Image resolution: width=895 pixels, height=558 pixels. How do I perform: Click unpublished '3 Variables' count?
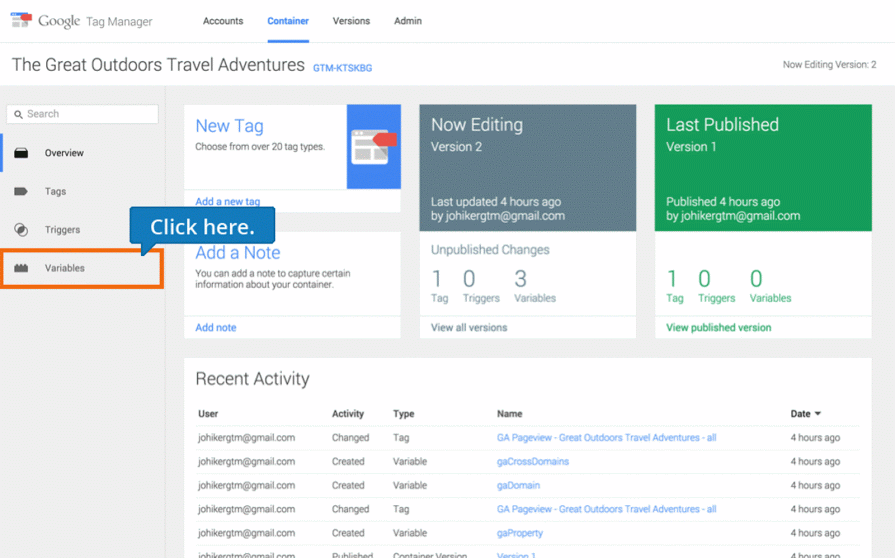[x=535, y=286]
